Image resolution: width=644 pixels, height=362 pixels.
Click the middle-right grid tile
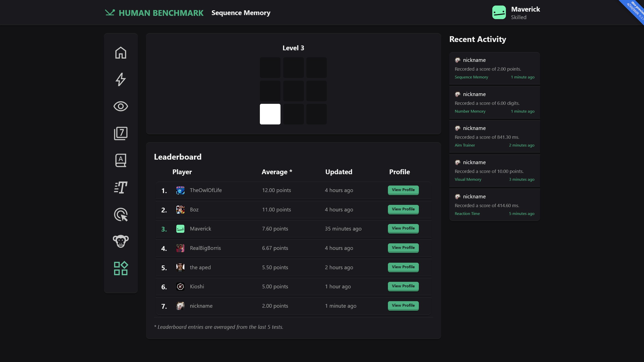click(x=316, y=91)
